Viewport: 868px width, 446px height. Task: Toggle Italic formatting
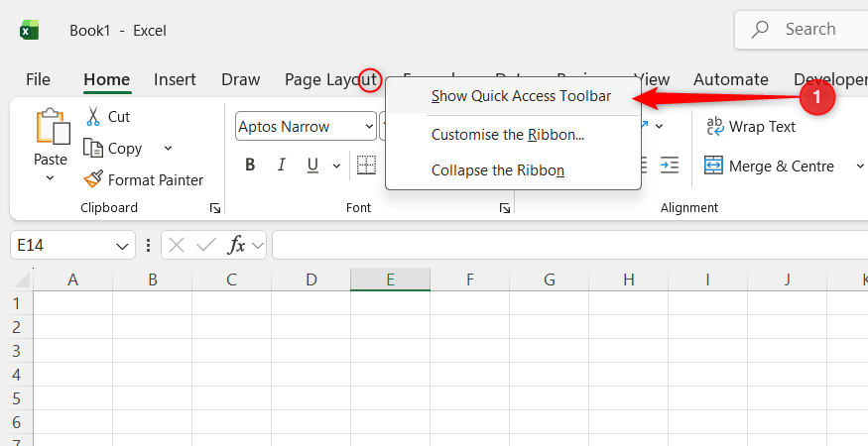pos(281,165)
